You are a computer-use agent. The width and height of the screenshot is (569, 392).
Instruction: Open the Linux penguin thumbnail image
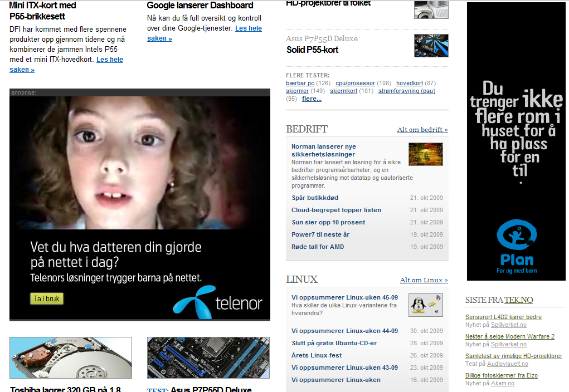(x=426, y=305)
